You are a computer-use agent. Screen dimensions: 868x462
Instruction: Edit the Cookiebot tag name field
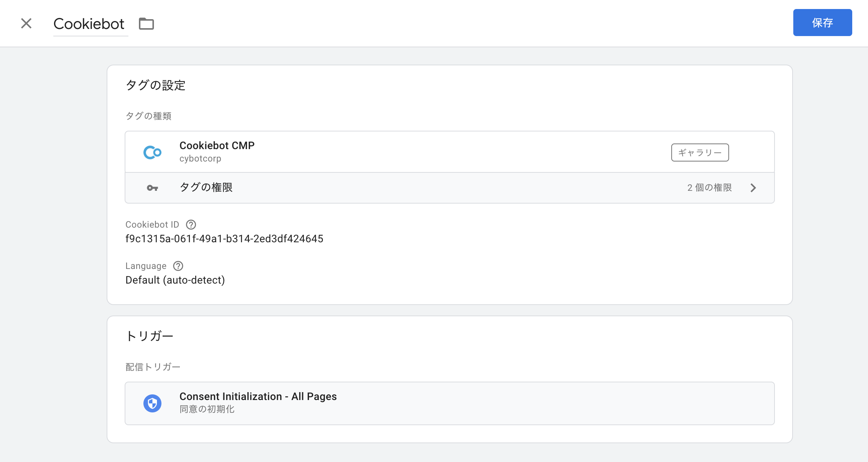91,24
